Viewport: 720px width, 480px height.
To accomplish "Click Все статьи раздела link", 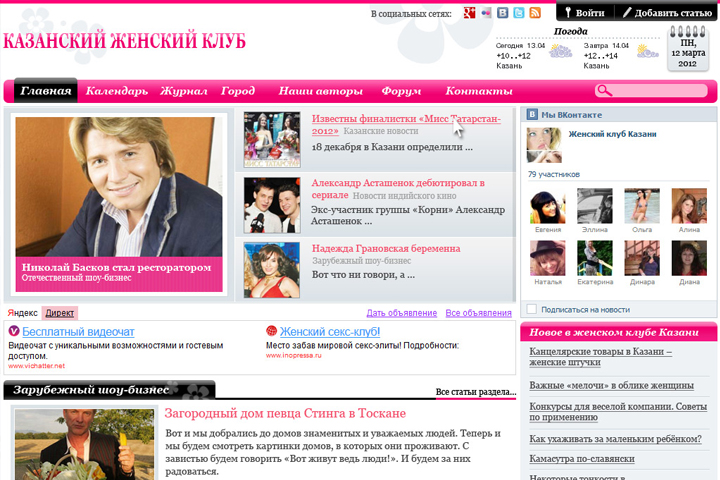I will (476, 392).
